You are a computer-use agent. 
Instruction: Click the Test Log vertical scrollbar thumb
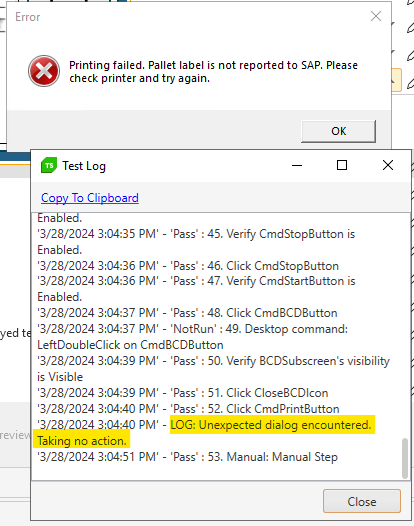(x=405, y=458)
